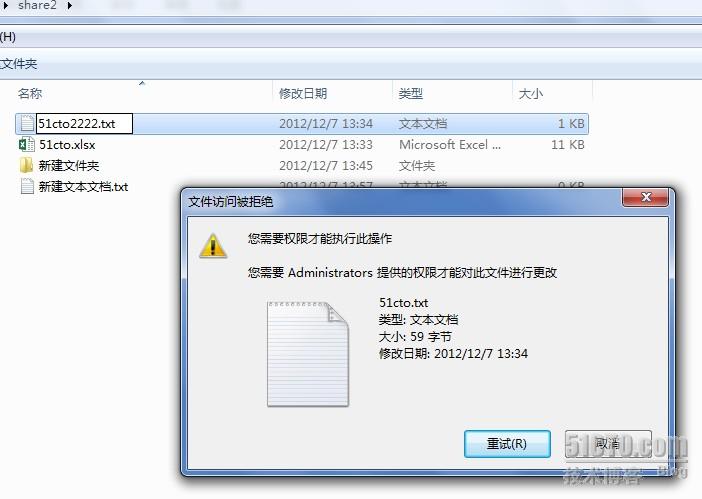Screen dimensions: 702x499
Task: Open the (H) menu bar item
Action: (8, 37)
